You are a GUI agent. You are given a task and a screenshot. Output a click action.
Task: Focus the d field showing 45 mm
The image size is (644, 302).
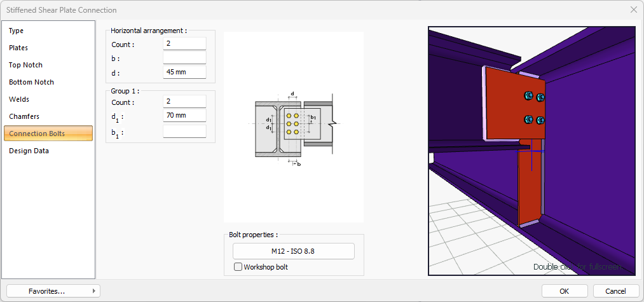pyautogui.click(x=184, y=72)
